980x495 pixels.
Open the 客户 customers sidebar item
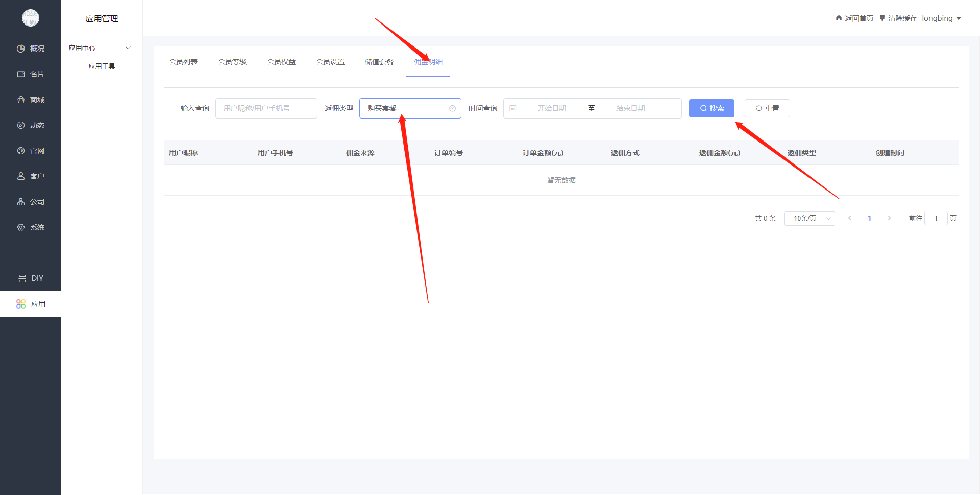pos(31,176)
